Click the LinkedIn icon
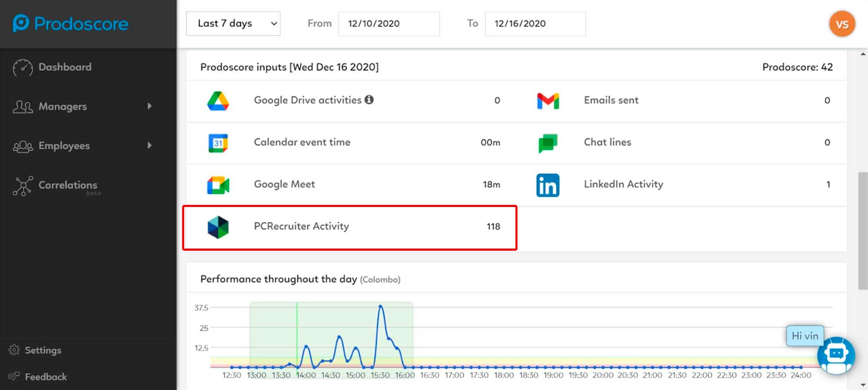 pyautogui.click(x=548, y=185)
